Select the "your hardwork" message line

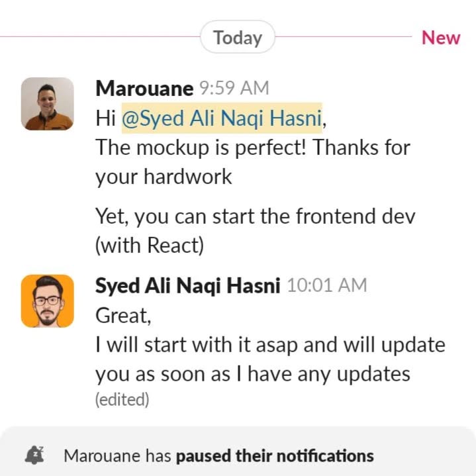164,177
